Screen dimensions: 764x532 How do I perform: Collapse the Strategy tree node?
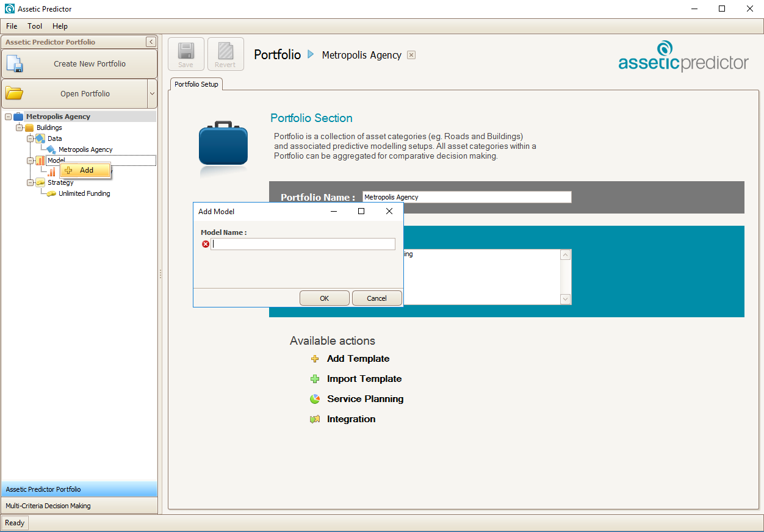(x=30, y=182)
